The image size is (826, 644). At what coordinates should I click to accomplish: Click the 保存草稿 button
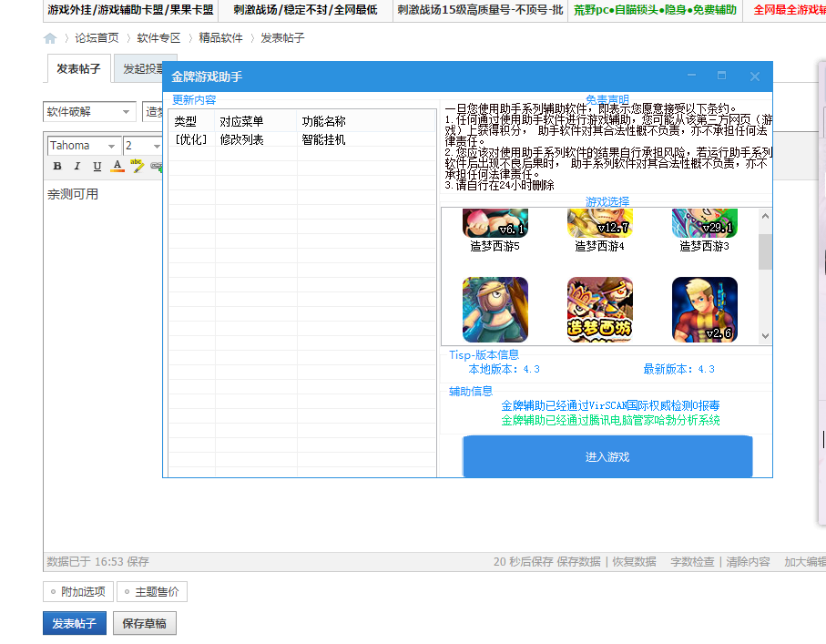144,624
